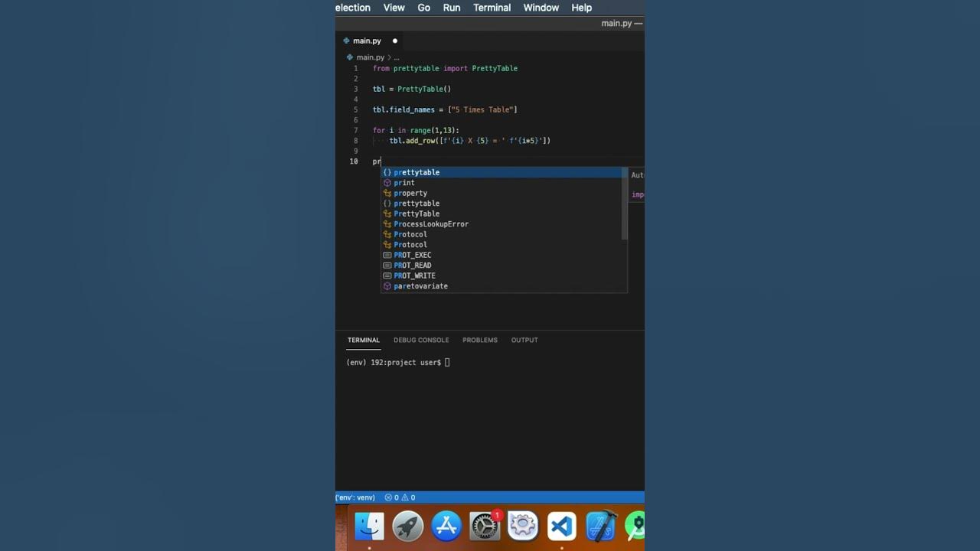
Task: Launch Launchpad rocket icon in dock
Action: (x=408, y=527)
